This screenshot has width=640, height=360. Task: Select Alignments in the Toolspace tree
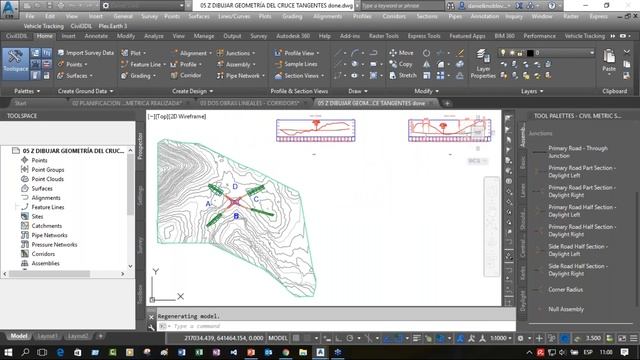tap(46, 198)
